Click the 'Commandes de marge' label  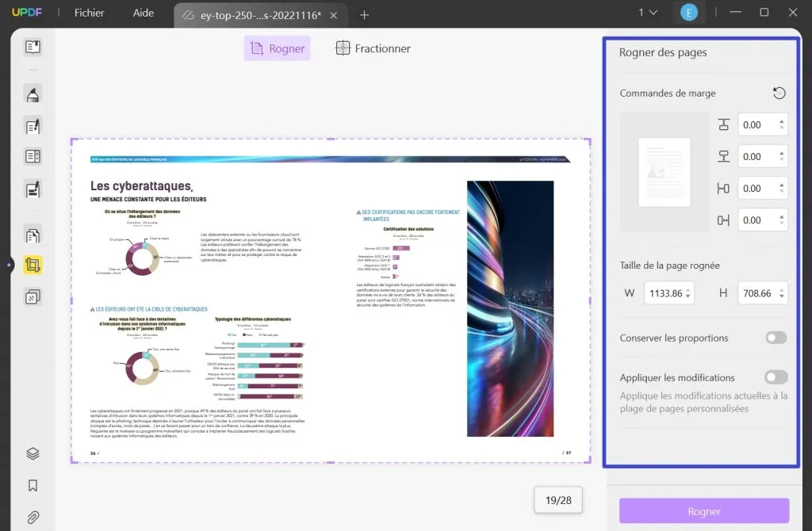668,94
